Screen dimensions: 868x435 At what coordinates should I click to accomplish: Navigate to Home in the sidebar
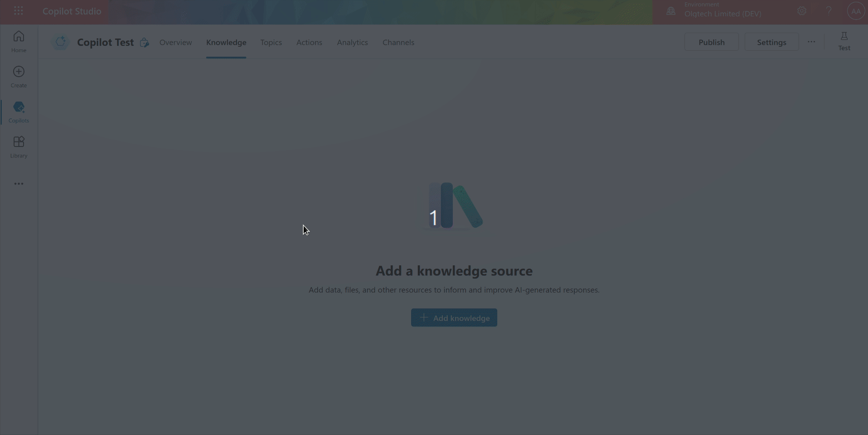point(18,40)
